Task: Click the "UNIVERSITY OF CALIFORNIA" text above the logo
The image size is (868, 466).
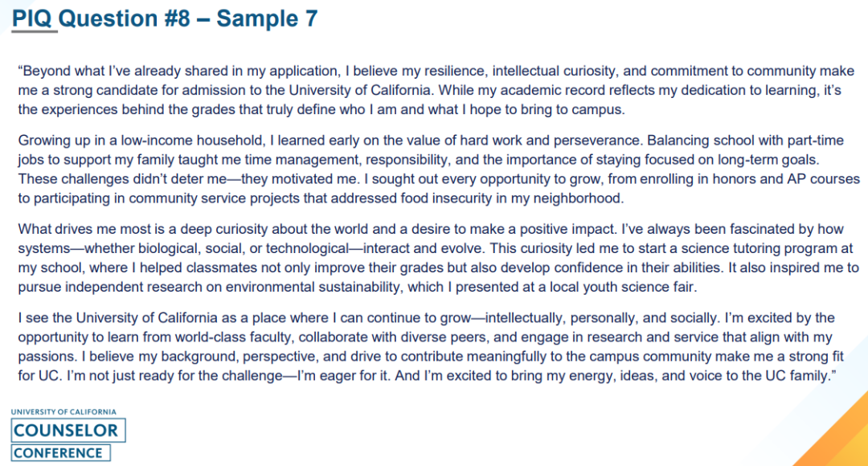Action: 63,412
